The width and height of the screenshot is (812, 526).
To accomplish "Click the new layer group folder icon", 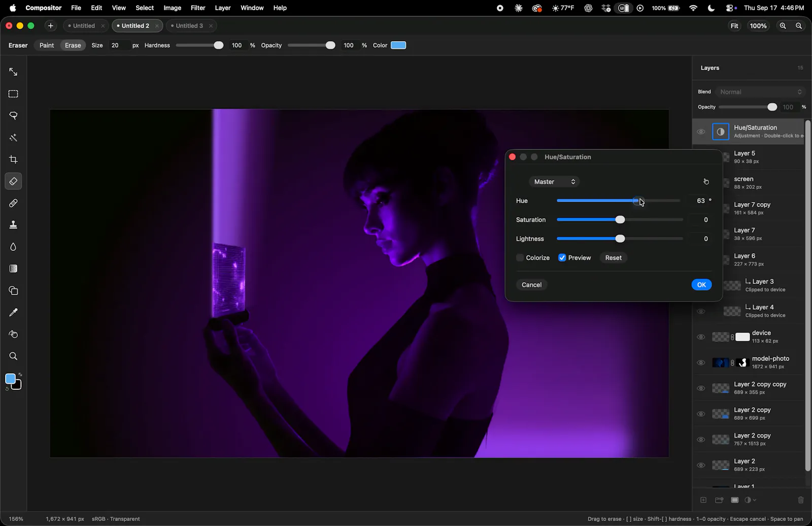I will pos(719,500).
